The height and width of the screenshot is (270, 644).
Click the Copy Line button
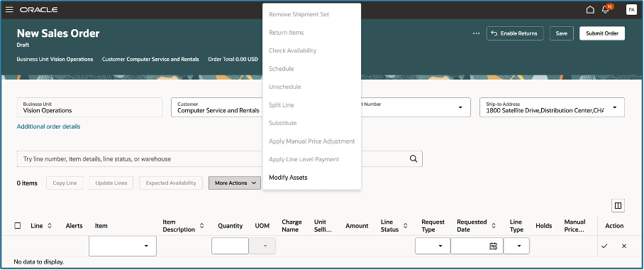[65, 183]
